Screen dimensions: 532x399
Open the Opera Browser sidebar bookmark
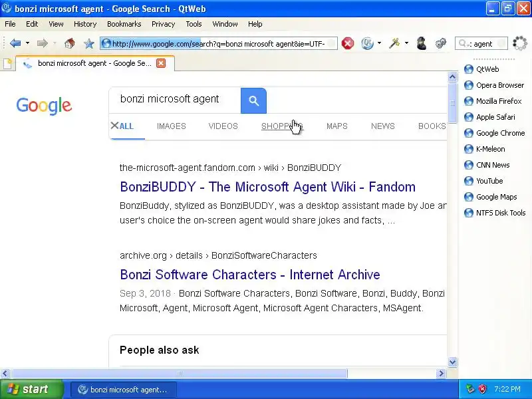point(494,85)
